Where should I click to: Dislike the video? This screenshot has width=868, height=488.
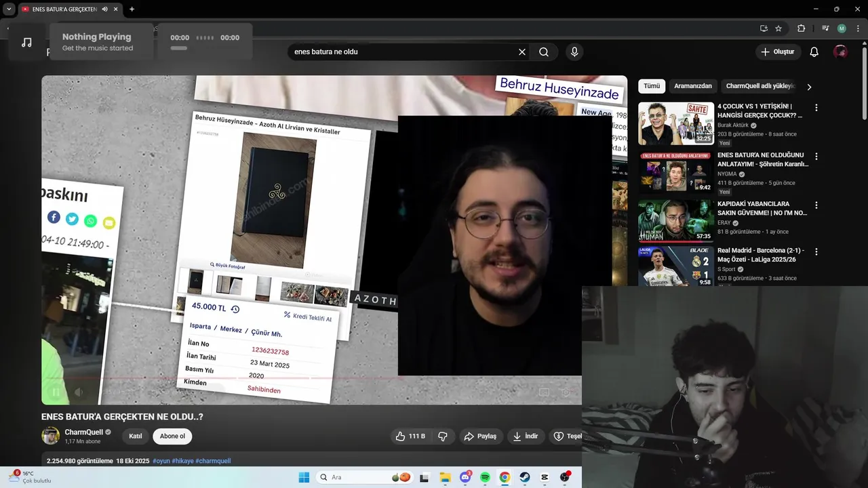click(x=443, y=436)
